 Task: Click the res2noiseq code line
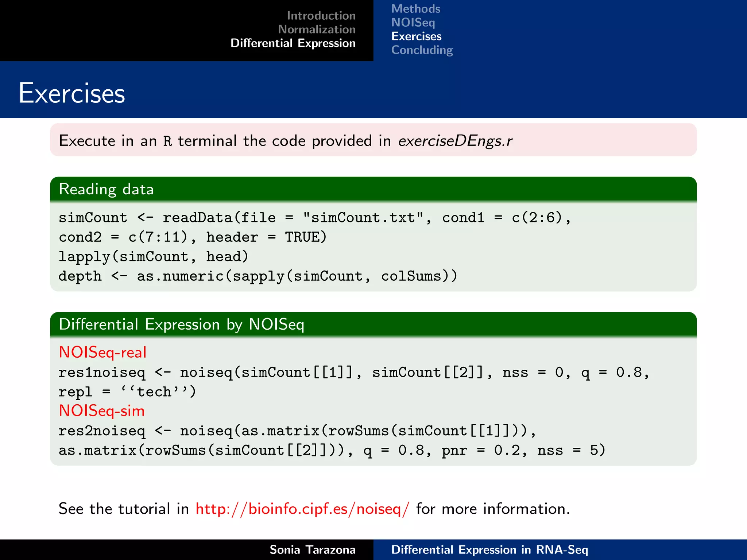pos(297,431)
